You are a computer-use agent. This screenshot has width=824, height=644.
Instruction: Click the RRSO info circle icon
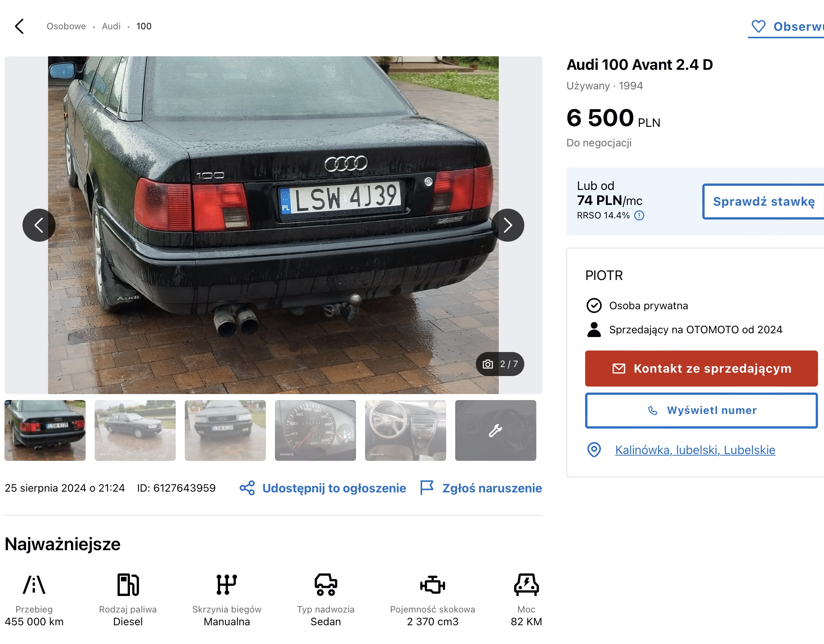click(x=639, y=215)
